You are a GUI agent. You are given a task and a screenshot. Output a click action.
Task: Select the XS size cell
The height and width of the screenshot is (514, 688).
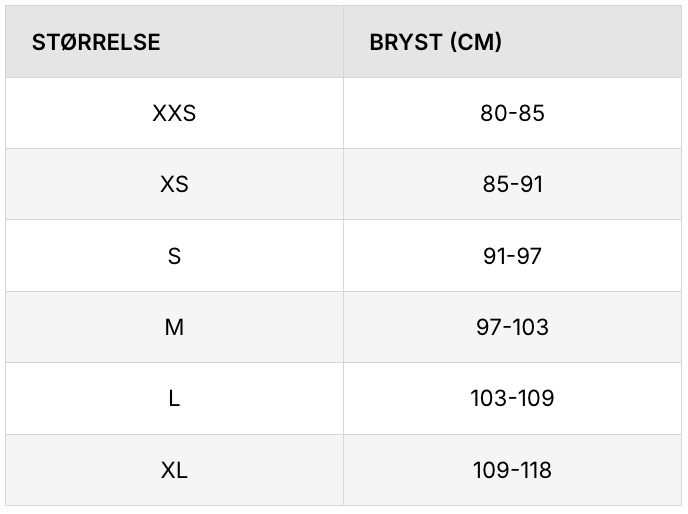tap(174, 185)
